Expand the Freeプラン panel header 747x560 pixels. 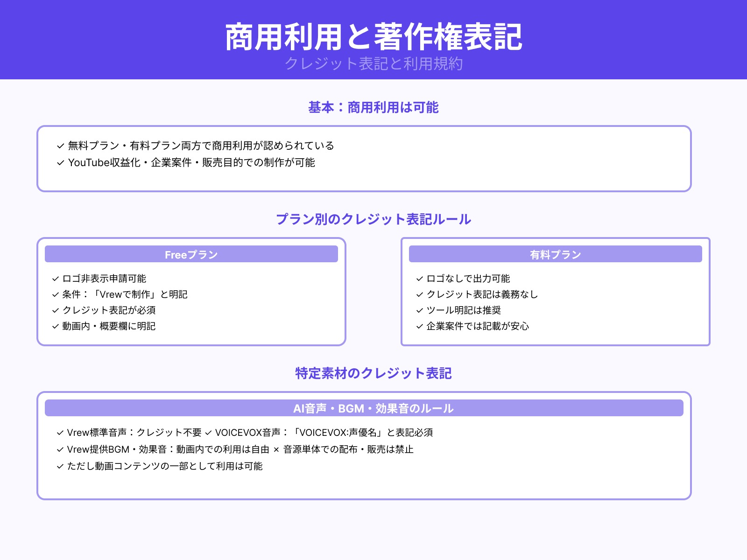click(191, 254)
